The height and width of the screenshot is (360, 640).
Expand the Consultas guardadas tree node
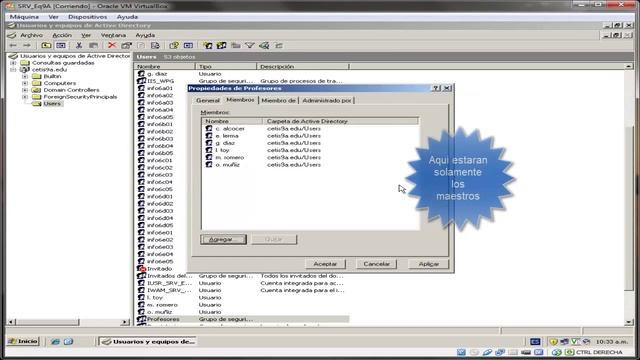pos(13,63)
